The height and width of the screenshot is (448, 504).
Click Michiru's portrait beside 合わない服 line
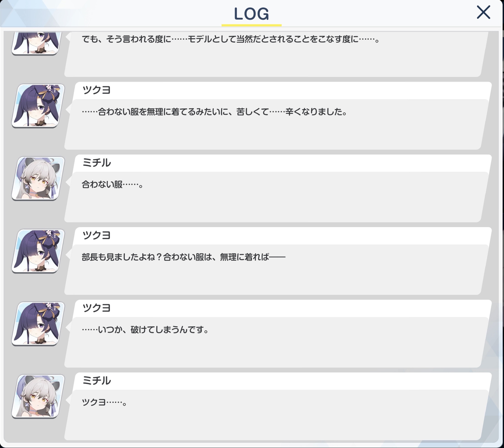(x=38, y=179)
